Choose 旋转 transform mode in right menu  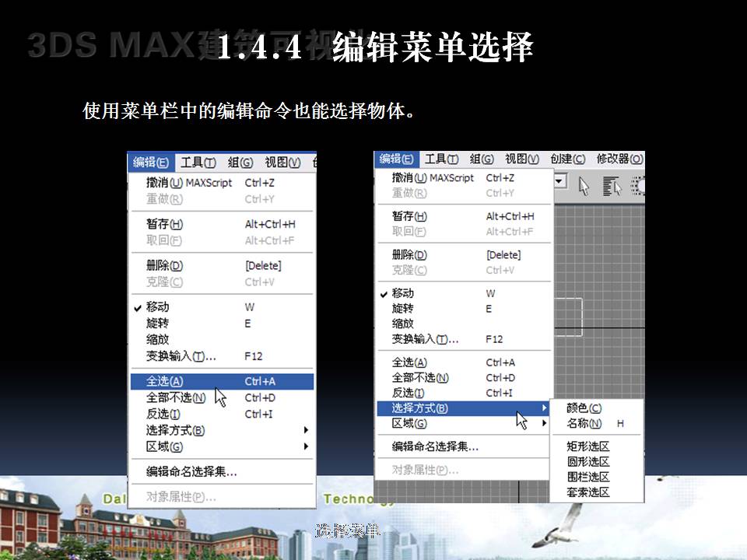402,308
